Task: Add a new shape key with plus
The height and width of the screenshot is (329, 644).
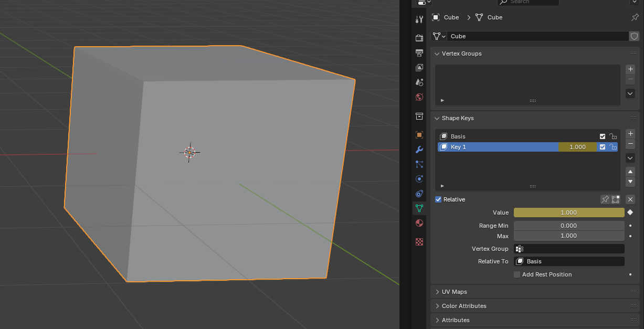Action: 630,134
